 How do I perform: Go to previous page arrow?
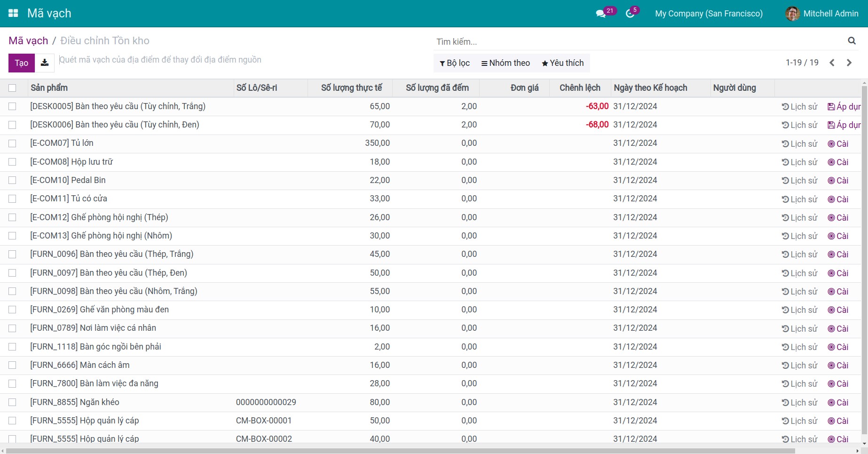click(x=832, y=63)
